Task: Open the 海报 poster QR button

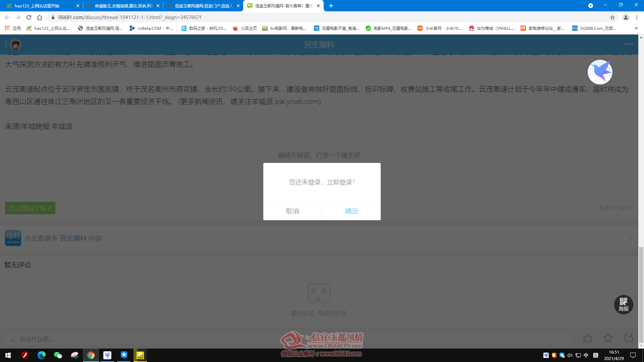Action: click(624, 305)
